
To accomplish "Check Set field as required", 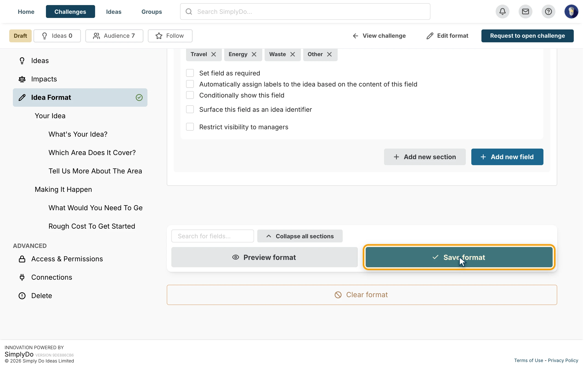I will pyautogui.click(x=190, y=73).
